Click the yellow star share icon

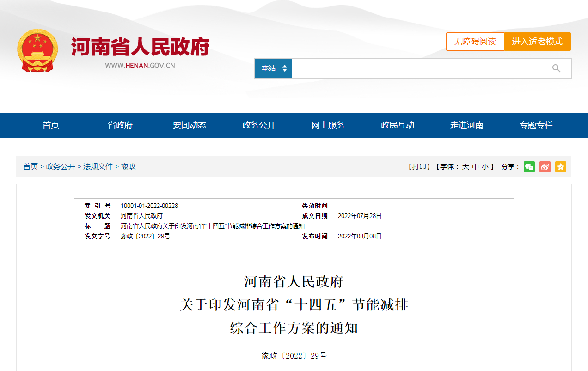point(560,167)
